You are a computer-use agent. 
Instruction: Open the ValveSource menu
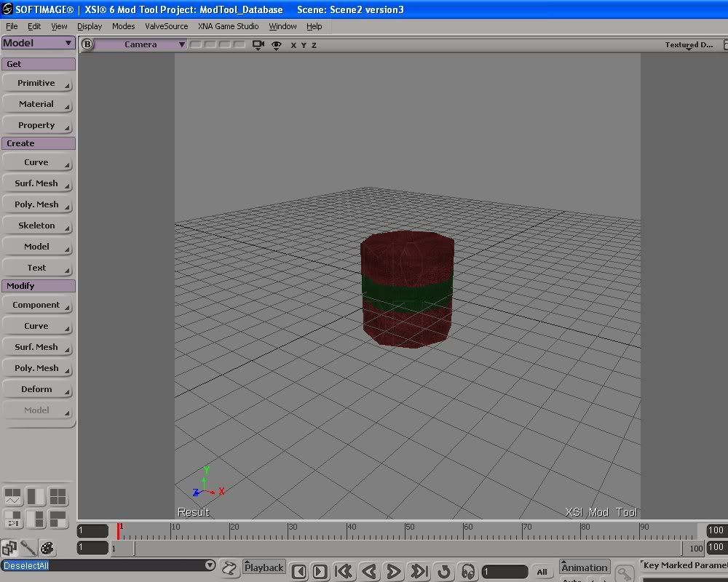coord(166,26)
